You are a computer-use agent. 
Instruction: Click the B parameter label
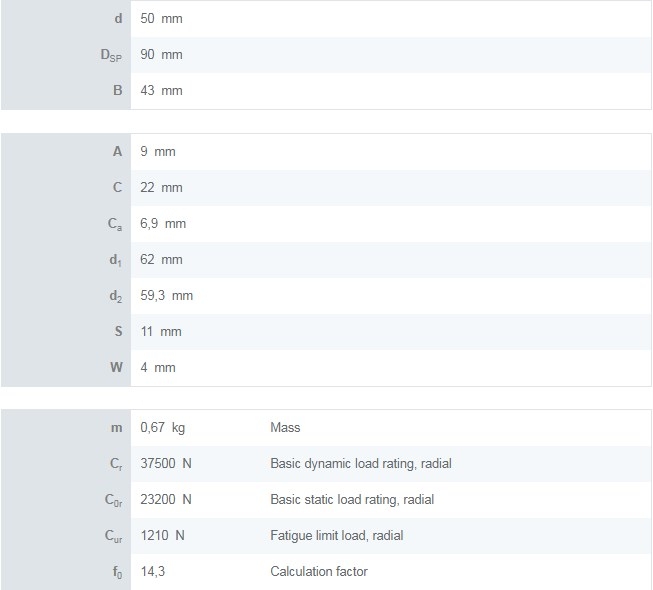click(117, 91)
